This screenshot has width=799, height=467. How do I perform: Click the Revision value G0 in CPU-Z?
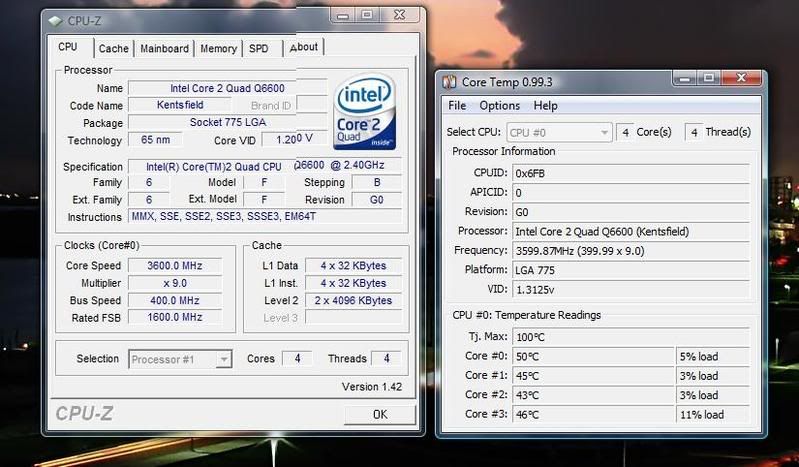[x=377, y=200]
